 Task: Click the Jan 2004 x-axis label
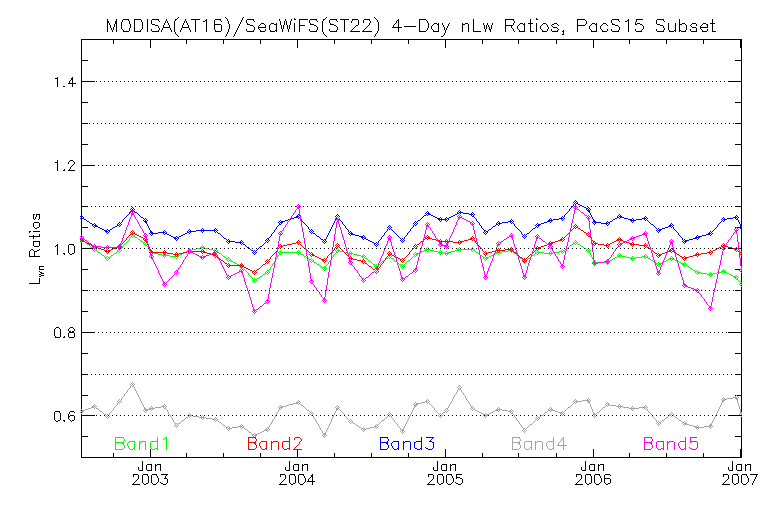pyautogui.click(x=297, y=473)
